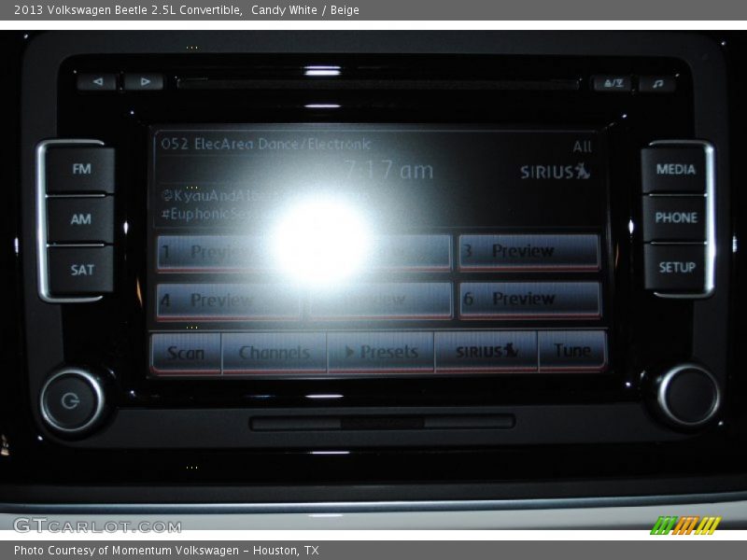Start Scan from the bottom bar
Viewport: 747px width, 560px height.
pos(186,353)
